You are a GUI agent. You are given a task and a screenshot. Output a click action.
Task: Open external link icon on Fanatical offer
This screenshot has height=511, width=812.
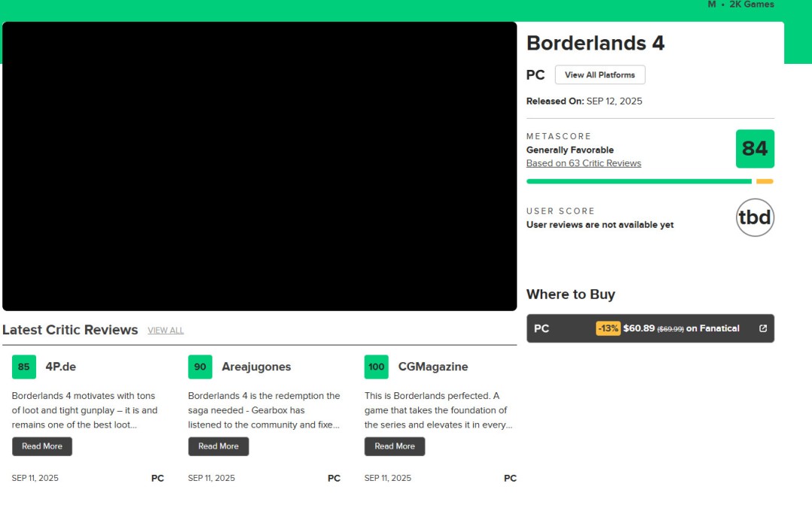click(x=763, y=328)
